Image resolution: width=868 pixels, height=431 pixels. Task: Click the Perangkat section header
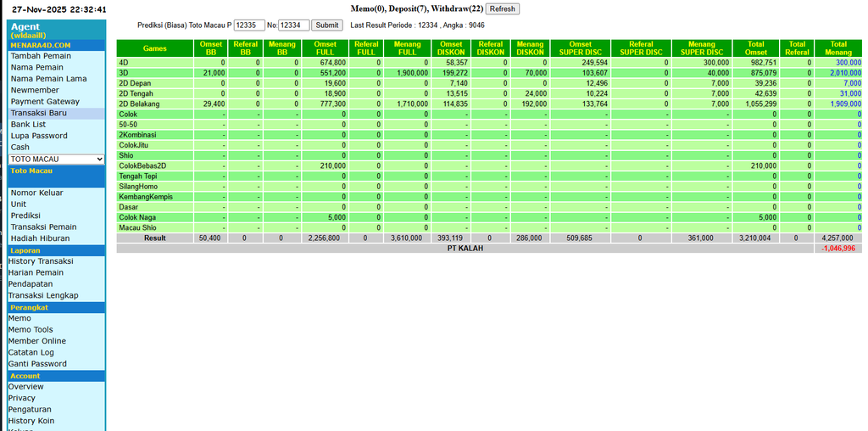[57, 307]
